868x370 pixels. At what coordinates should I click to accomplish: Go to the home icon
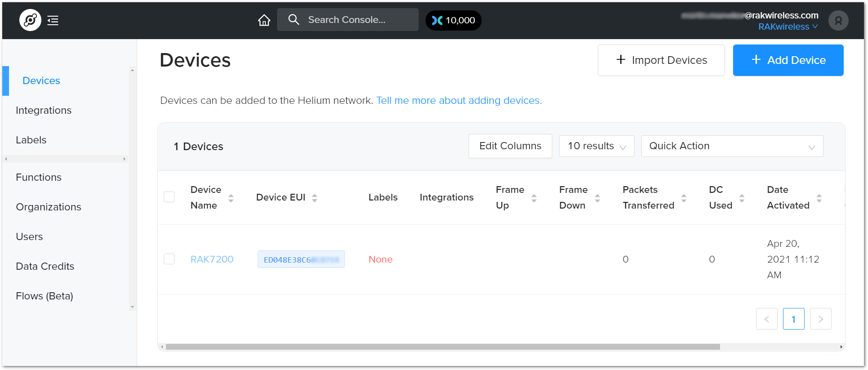coord(264,20)
